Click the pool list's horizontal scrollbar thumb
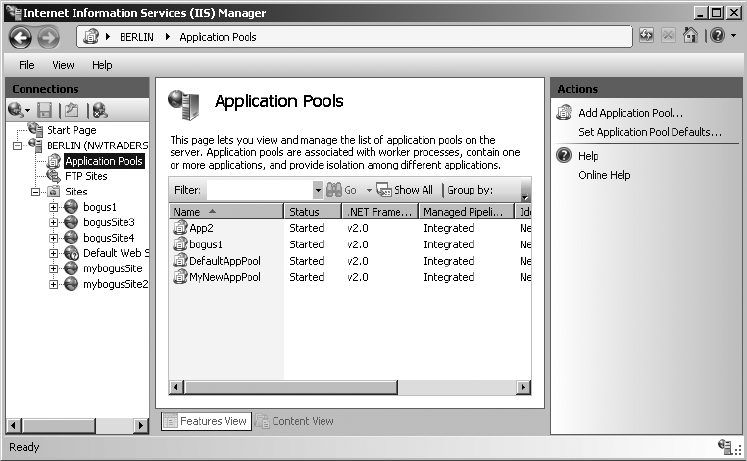Screen dimensions: 747x461 (291, 387)
